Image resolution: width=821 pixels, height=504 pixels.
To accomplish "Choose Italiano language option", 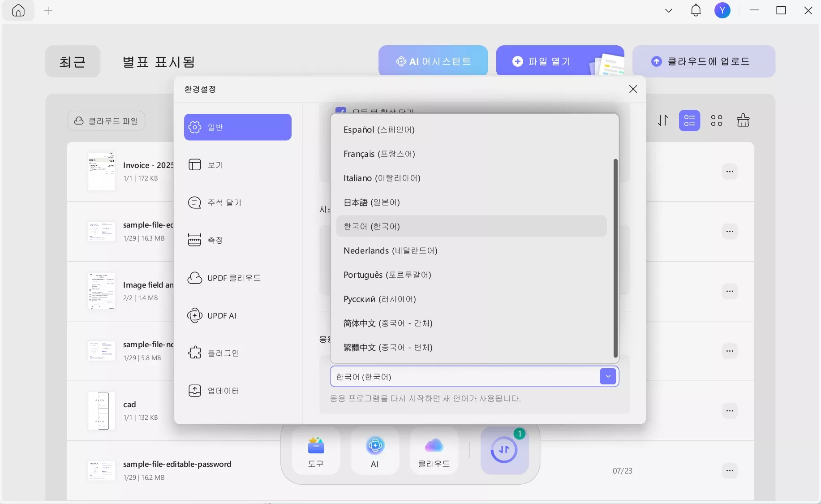I will tap(471, 178).
